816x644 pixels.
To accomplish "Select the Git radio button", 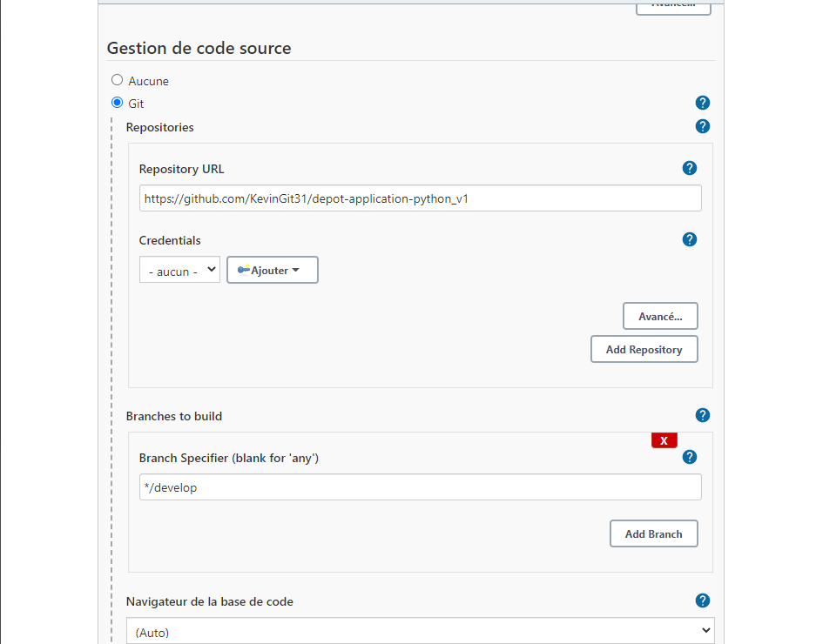I will tap(117, 103).
